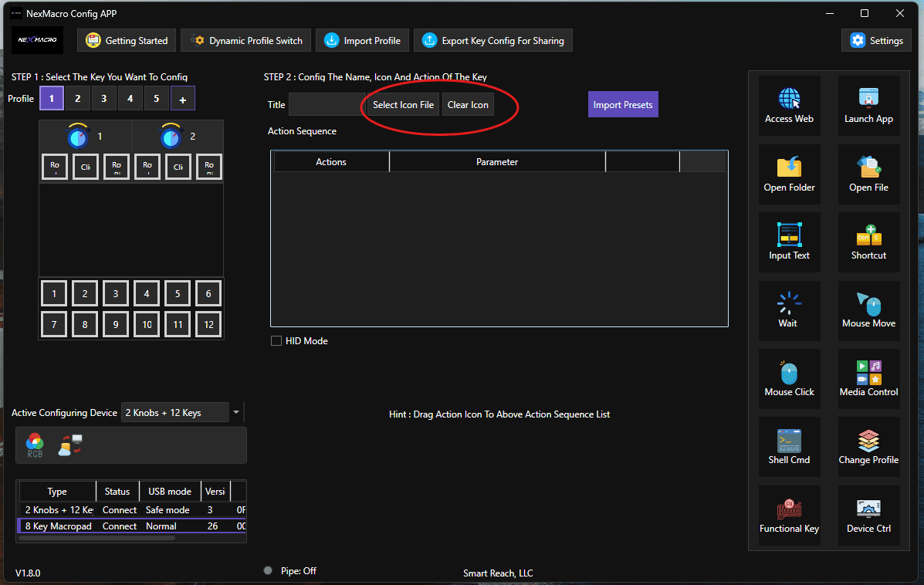Viewport: 924px width, 585px height.
Task: Open the Settings button
Action: [876, 40]
